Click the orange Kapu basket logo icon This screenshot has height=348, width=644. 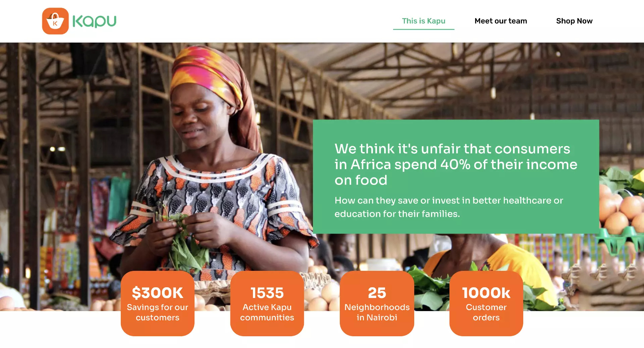tap(55, 21)
